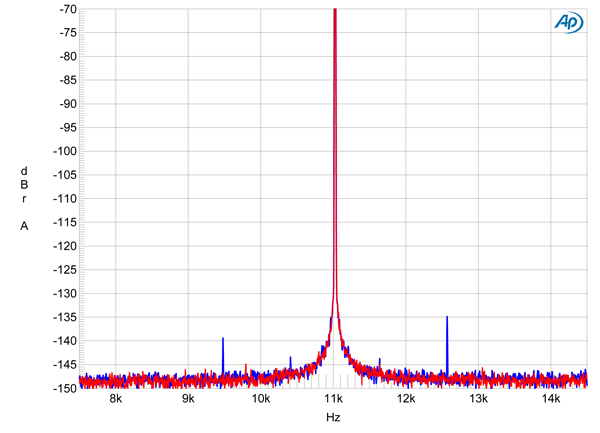Click the AP logo in the corner
The width and height of the screenshot is (600, 433).
click(566, 23)
